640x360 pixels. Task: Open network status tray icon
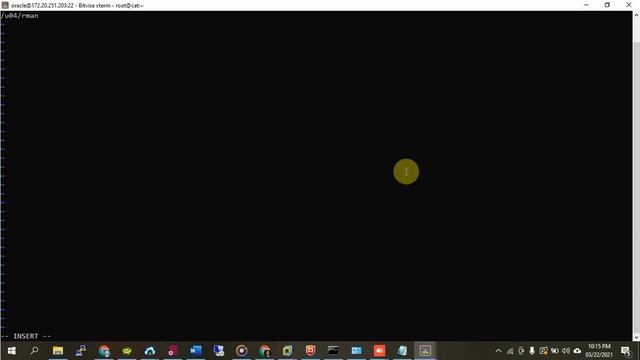click(510, 351)
